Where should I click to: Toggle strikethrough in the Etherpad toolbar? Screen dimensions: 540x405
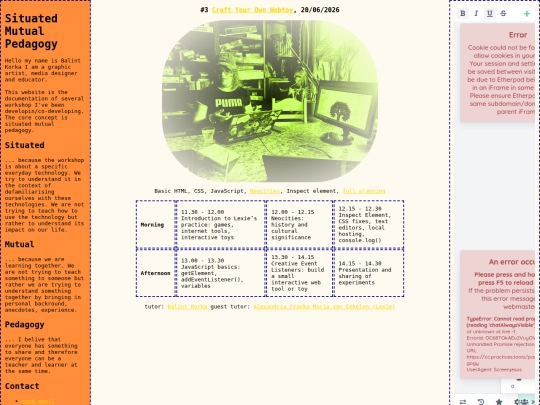(503, 13)
